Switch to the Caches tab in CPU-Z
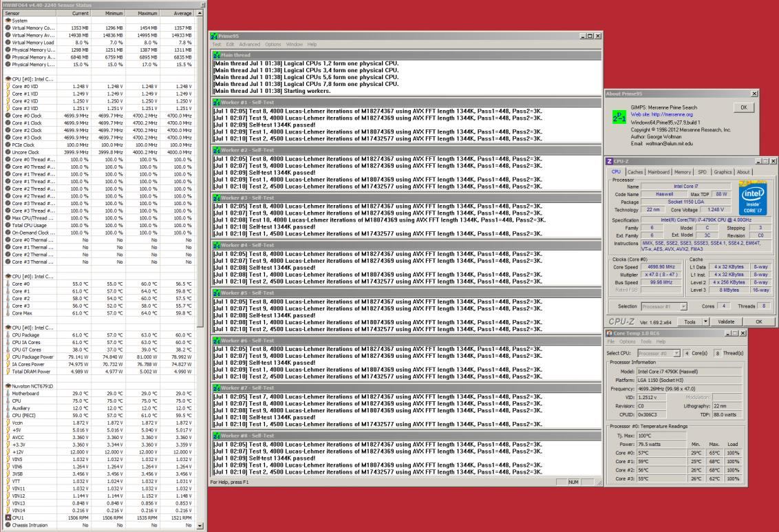 coord(635,172)
